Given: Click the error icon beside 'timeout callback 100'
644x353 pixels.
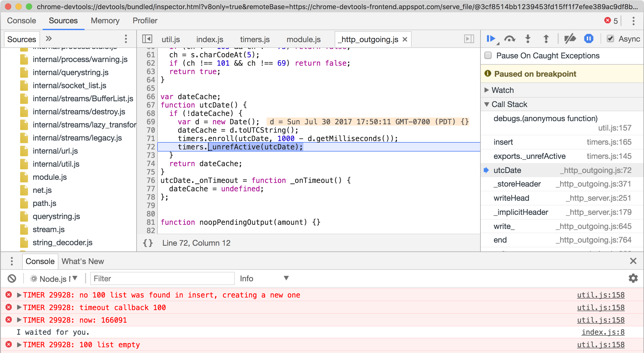Looking at the screenshot, I should [9, 307].
